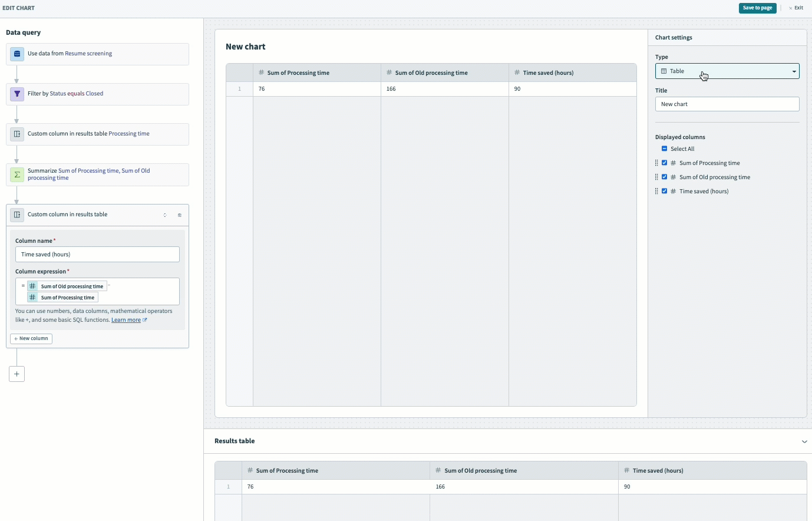Toggle the Select All checkbox under Displayed columns

[x=665, y=149]
